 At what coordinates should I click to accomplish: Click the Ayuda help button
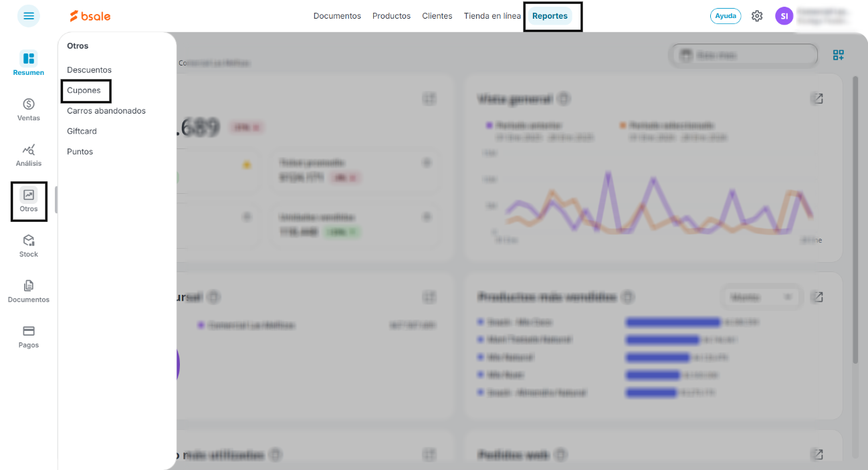point(726,16)
